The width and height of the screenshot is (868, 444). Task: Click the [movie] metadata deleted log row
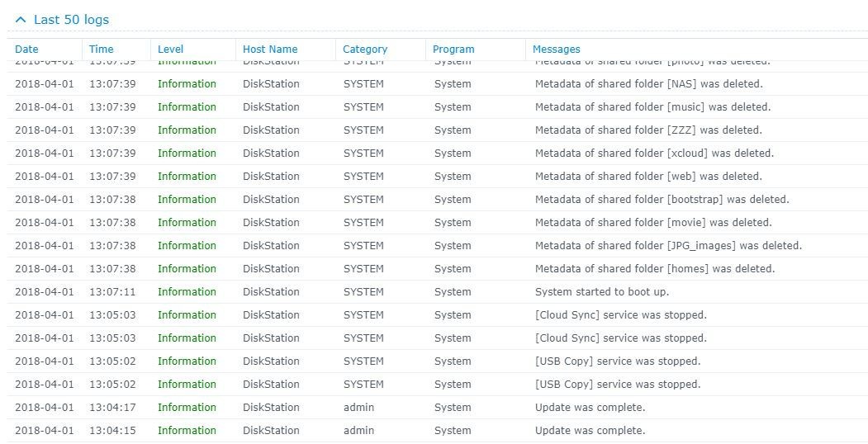click(653, 223)
